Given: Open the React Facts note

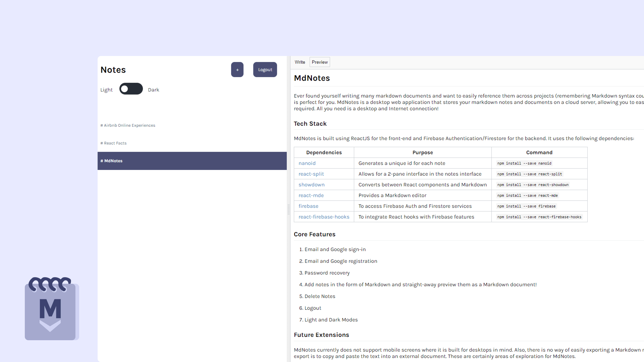Looking at the screenshot, I should pos(114,143).
